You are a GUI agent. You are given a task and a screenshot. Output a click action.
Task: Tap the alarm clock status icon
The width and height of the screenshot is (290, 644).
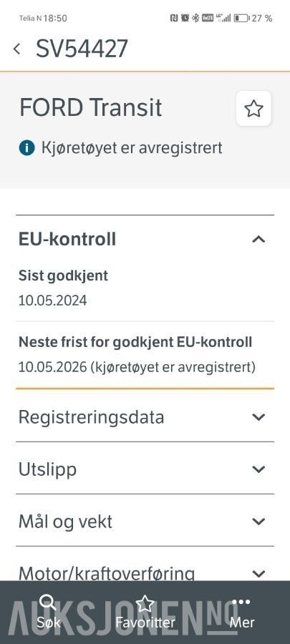pyautogui.click(x=185, y=18)
